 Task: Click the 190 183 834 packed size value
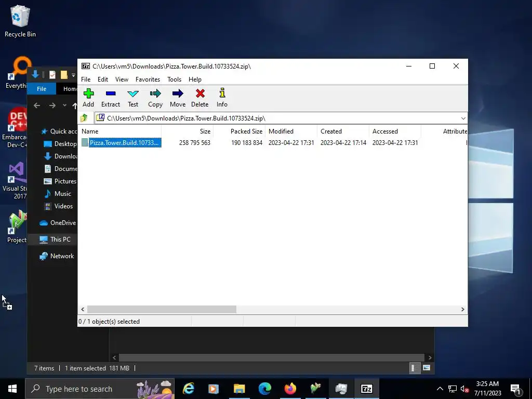click(247, 143)
